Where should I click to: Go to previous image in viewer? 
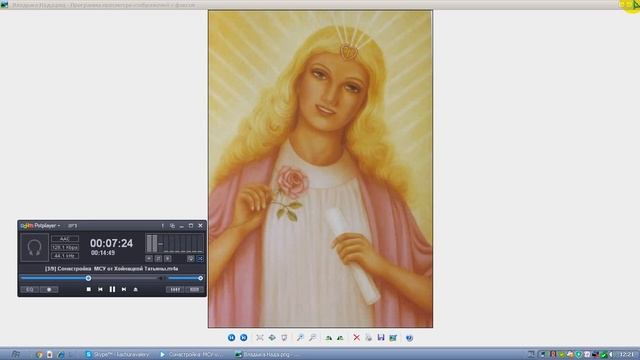point(231,338)
